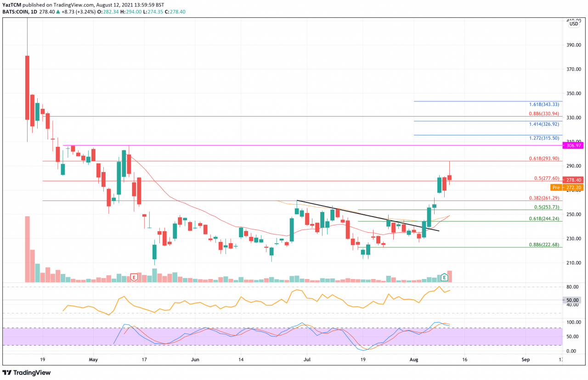Click the USD currency label above the price axis
The width and height of the screenshot is (588, 380).
(x=573, y=23)
